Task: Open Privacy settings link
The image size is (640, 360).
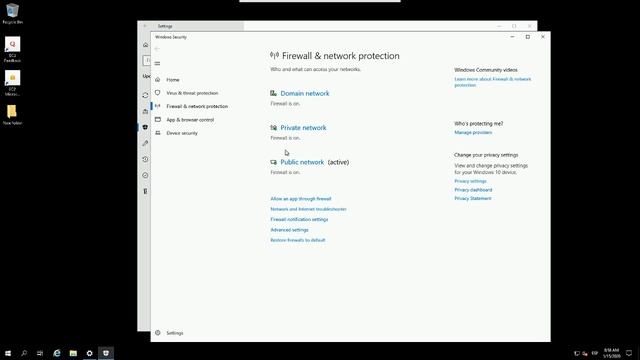Action: point(470,181)
